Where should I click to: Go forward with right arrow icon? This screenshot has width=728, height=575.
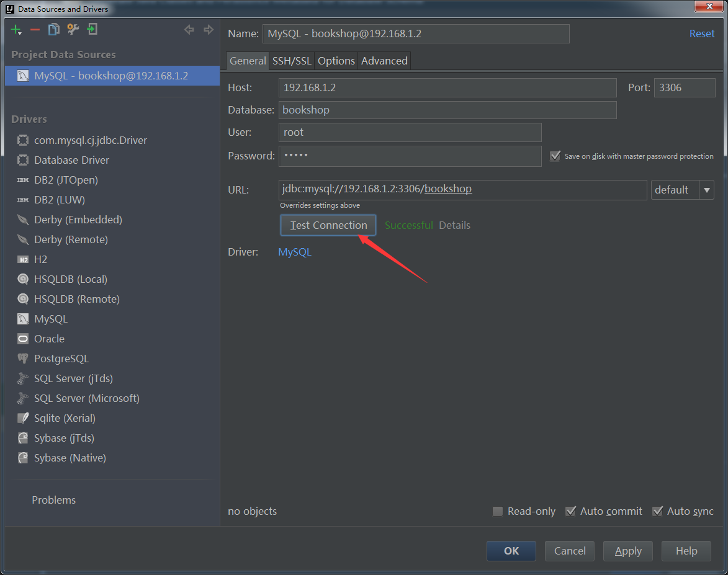209,30
